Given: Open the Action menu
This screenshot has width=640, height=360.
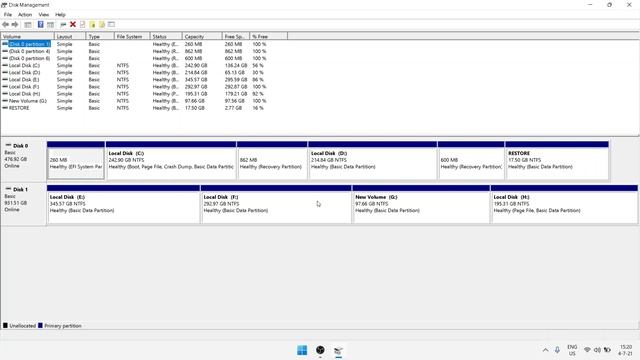Looking at the screenshot, I should point(25,14).
